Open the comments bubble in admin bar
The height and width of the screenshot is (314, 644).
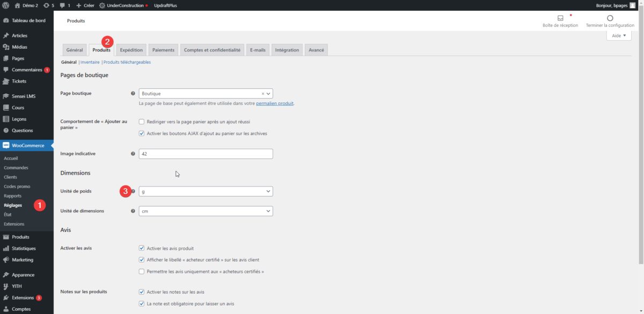pyautogui.click(x=64, y=5)
